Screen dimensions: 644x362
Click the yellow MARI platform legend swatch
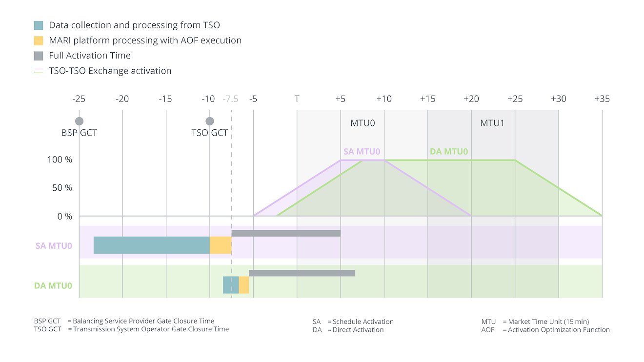(x=39, y=40)
